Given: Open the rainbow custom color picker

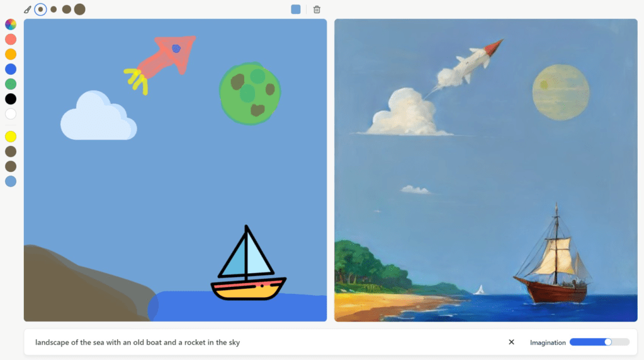Looking at the screenshot, I should click(11, 24).
